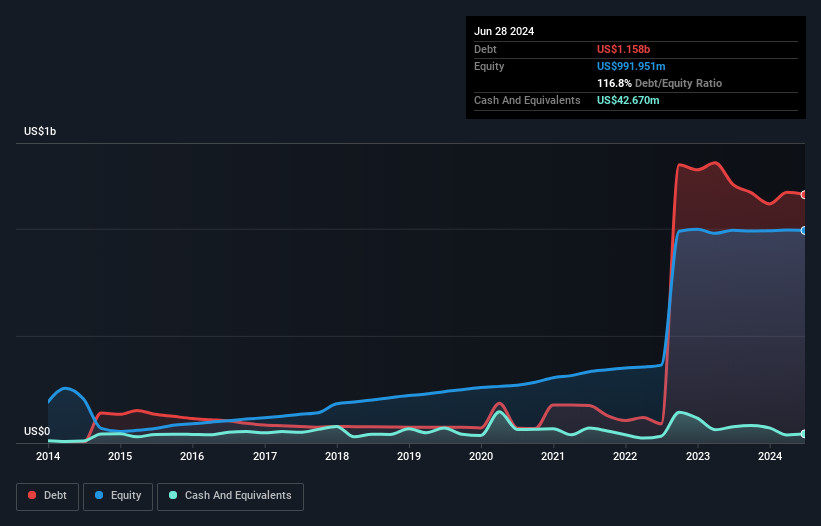The image size is (821, 526).
Task: Select the 2021 x-axis label
Action: pyautogui.click(x=553, y=456)
